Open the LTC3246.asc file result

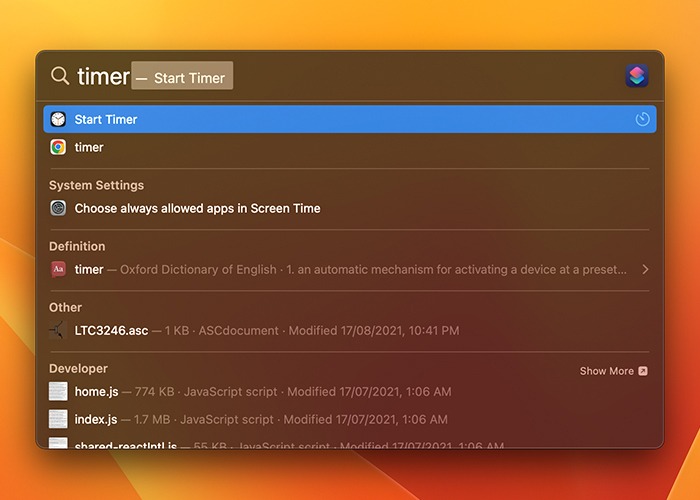pos(350,330)
